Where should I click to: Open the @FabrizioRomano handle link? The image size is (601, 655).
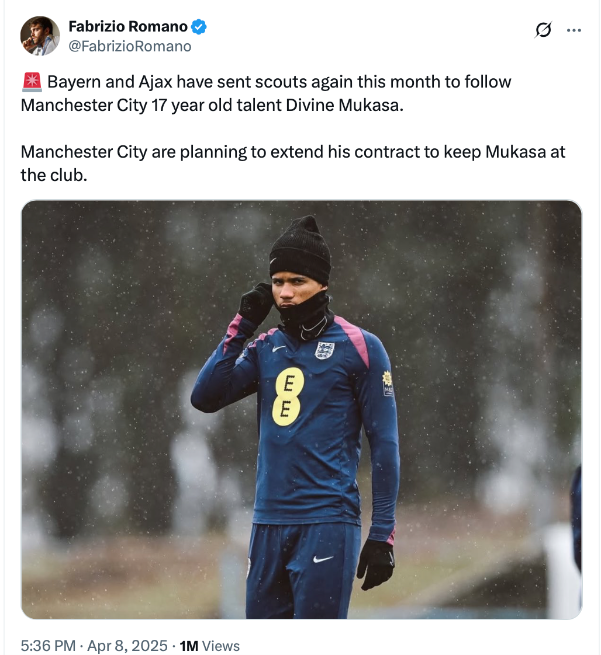click(x=129, y=46)
